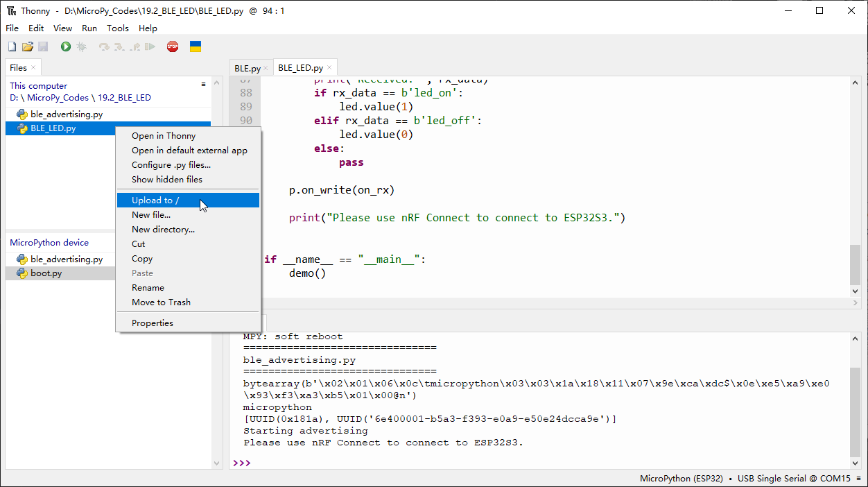Open the File menu
Viewport: 868px width, 487px height.
coord(12,28)
